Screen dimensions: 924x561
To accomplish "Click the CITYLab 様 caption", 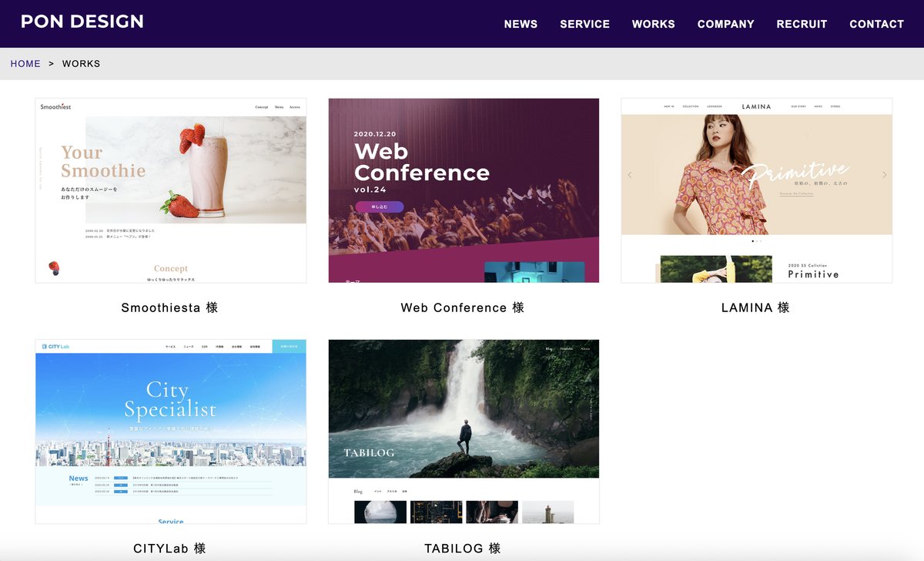I will (169, 549).
